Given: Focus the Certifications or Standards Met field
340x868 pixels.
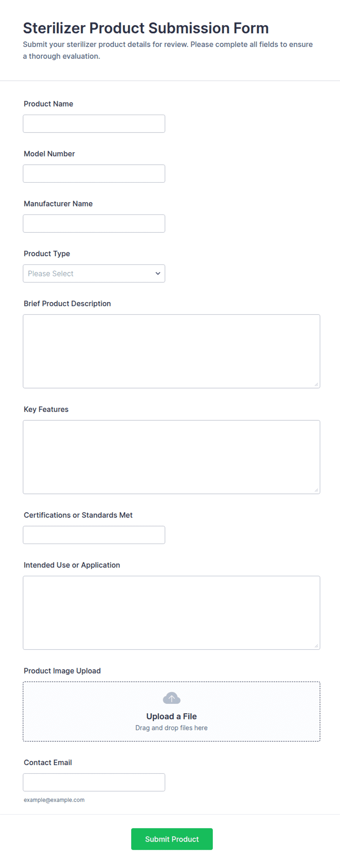Looking at the screenshot, I should 94,535.
